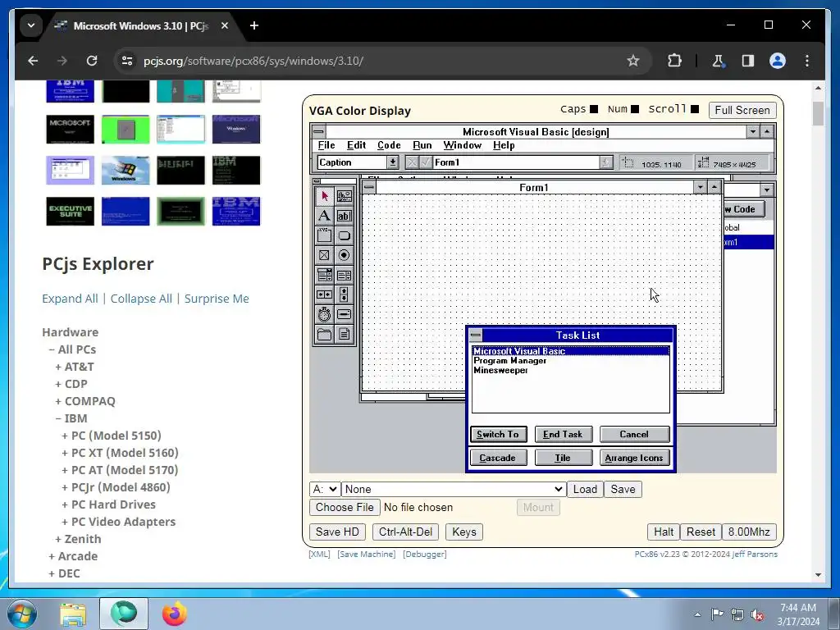Launch Firefox from the taskbar

pos(175,614)
